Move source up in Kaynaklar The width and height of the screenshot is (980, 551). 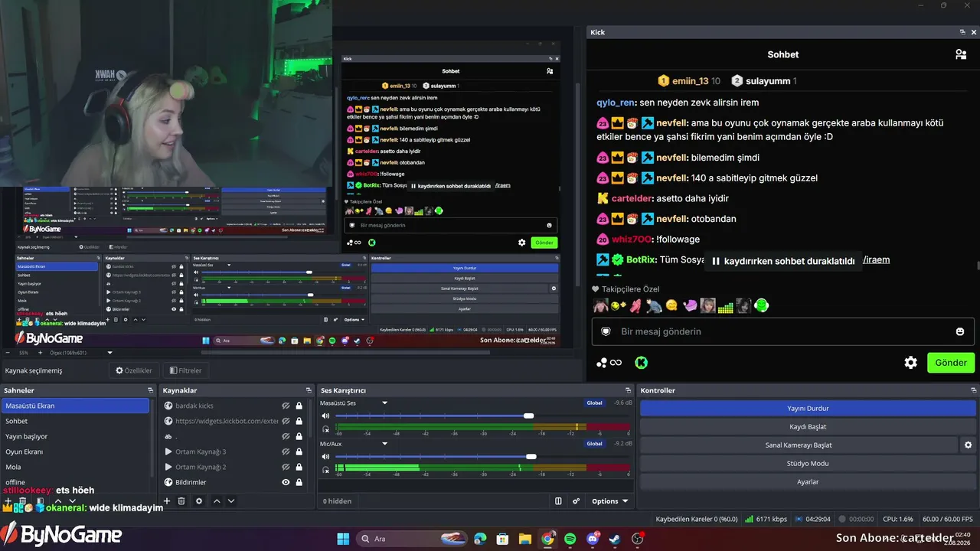(217, 501)
